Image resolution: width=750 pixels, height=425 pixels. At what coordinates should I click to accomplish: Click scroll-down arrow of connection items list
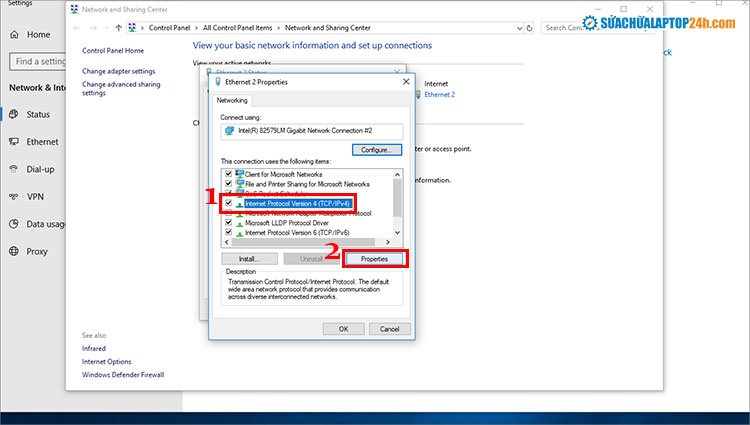click(397, 232)
